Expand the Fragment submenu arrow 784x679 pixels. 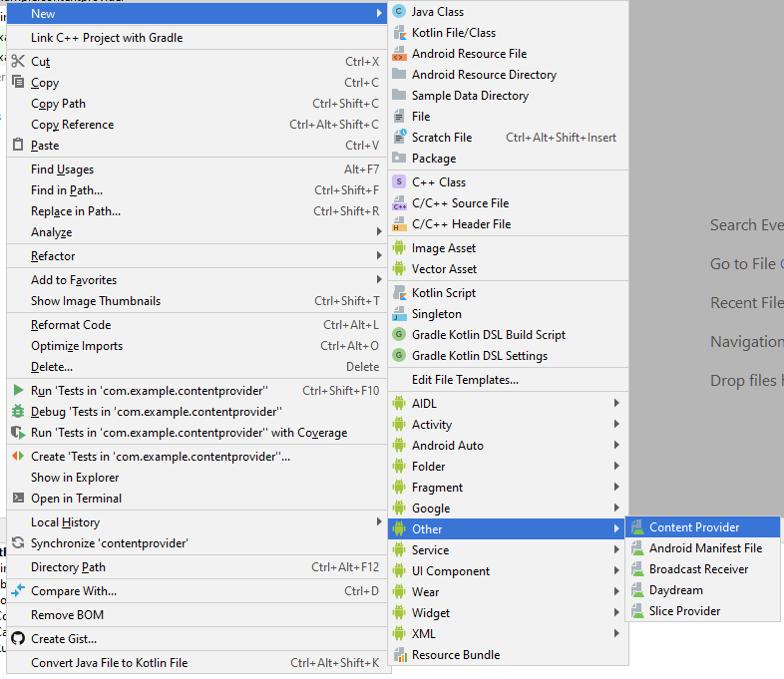[x=616, y=488]
